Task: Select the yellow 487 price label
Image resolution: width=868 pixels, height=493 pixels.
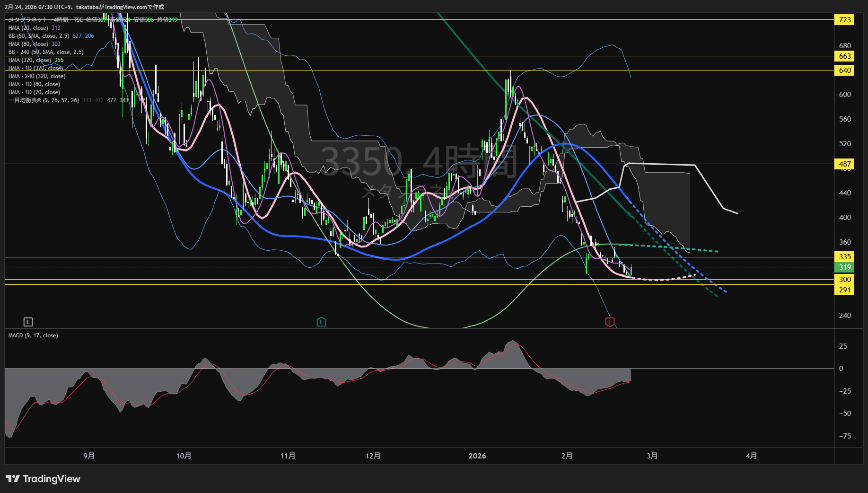Action: pyautogui.click(x=844, y=164)
